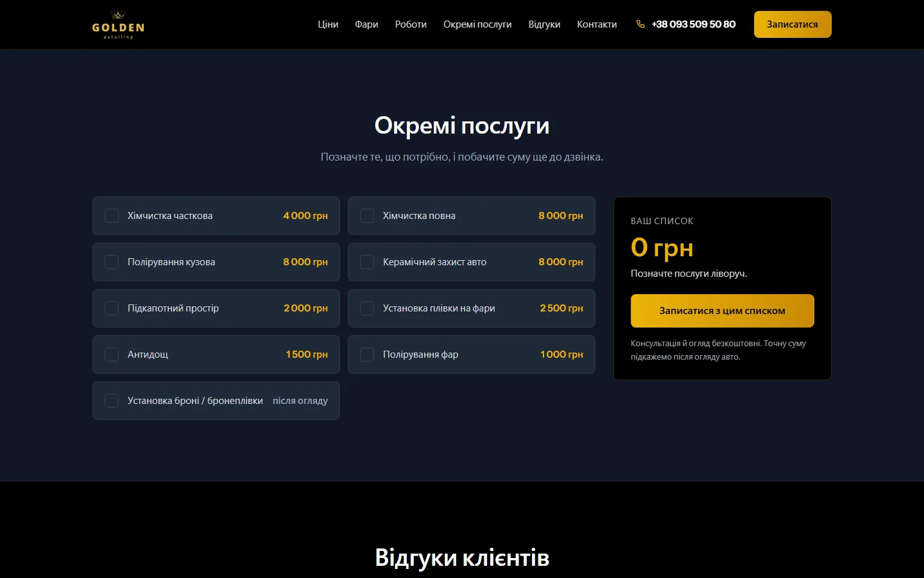
Task: Click the Відгуки клієнтів heading
Action: [x=462, y=557]
